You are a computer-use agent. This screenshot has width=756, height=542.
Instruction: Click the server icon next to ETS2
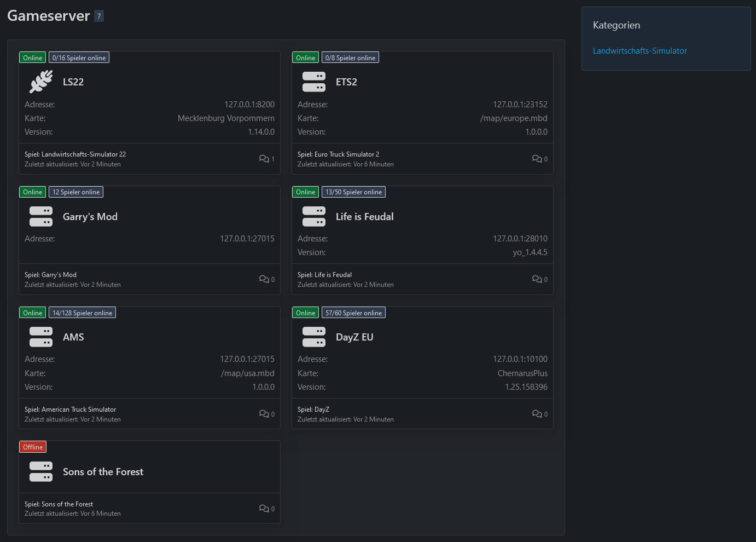[x=313, y=82]
